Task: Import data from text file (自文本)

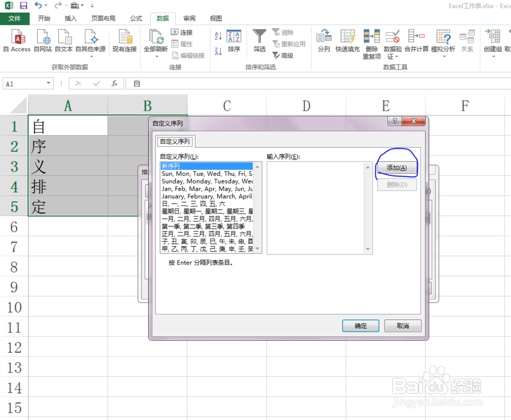Action: coord(64,40)
